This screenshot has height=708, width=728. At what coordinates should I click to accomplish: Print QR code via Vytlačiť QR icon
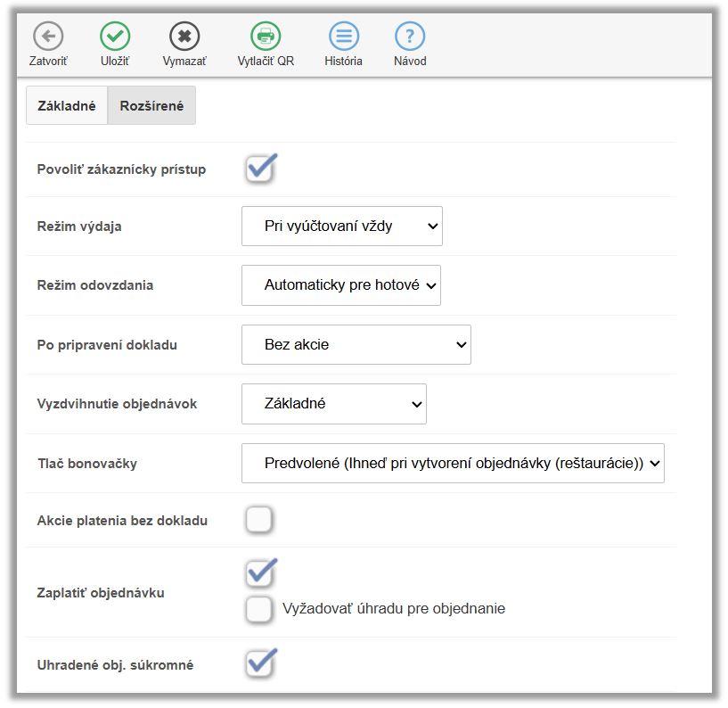pos(266,37)
